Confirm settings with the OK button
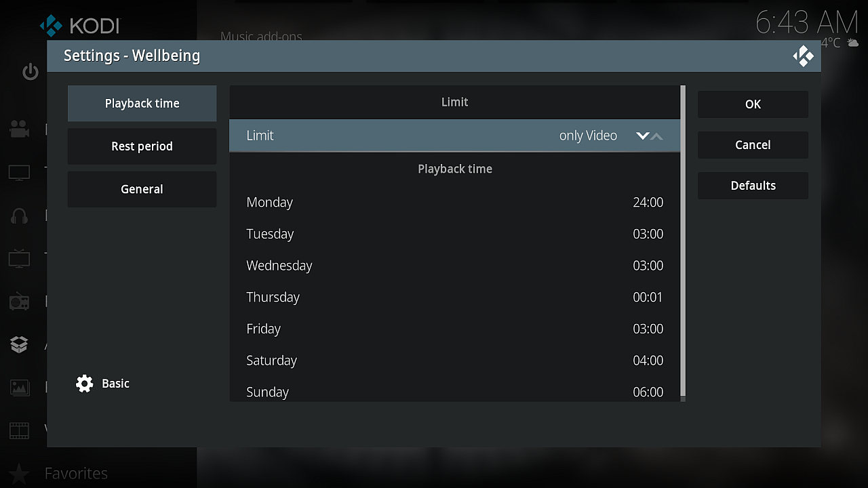This screenshot has height=488, width=868. pos(753,104)
